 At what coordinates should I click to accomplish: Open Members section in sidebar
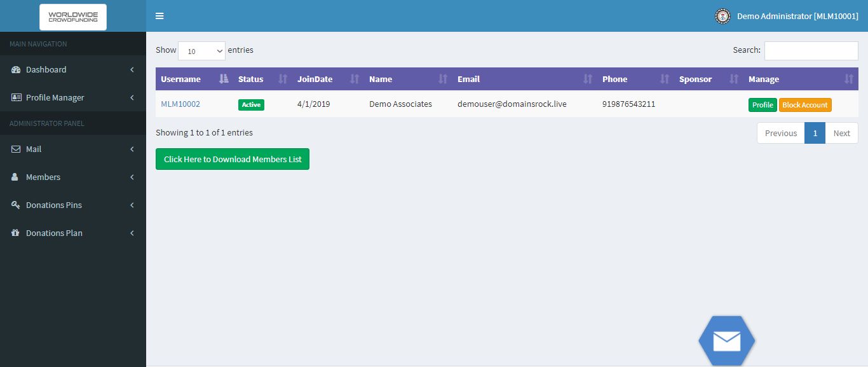point(73,177)
